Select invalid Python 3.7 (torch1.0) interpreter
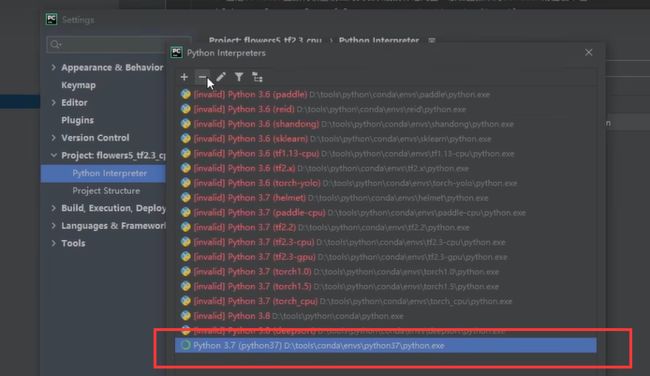This screenshot has width=650, height=376. 386,272
